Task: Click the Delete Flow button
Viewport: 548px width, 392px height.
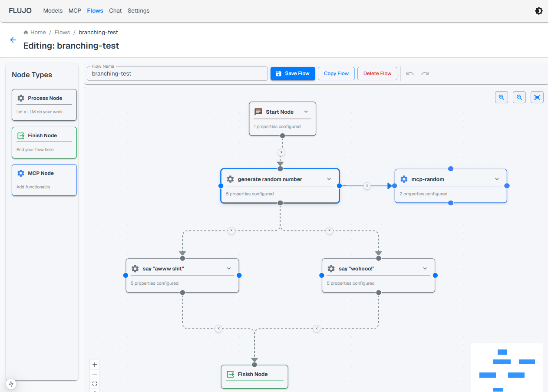Action: 377,73
